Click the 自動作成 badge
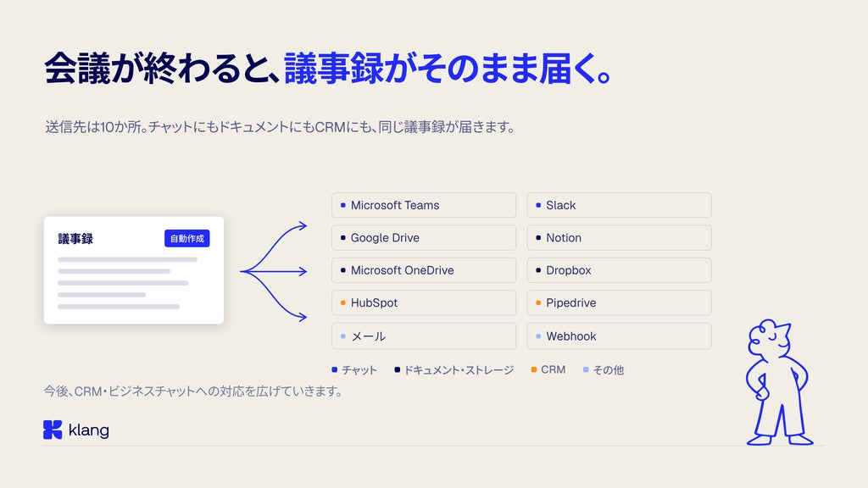Image resolution: width=868 pixels, height=488 pixels. coord(187,238)
